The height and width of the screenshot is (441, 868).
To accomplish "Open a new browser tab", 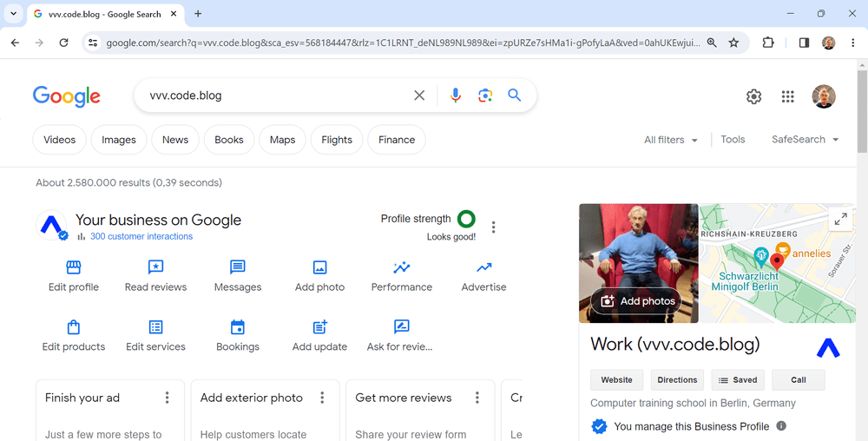I will click(198, 14).
